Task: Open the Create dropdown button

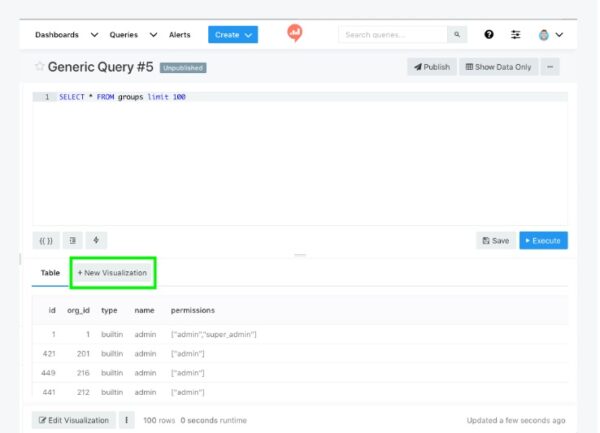Action: click(x=233, y=35)
